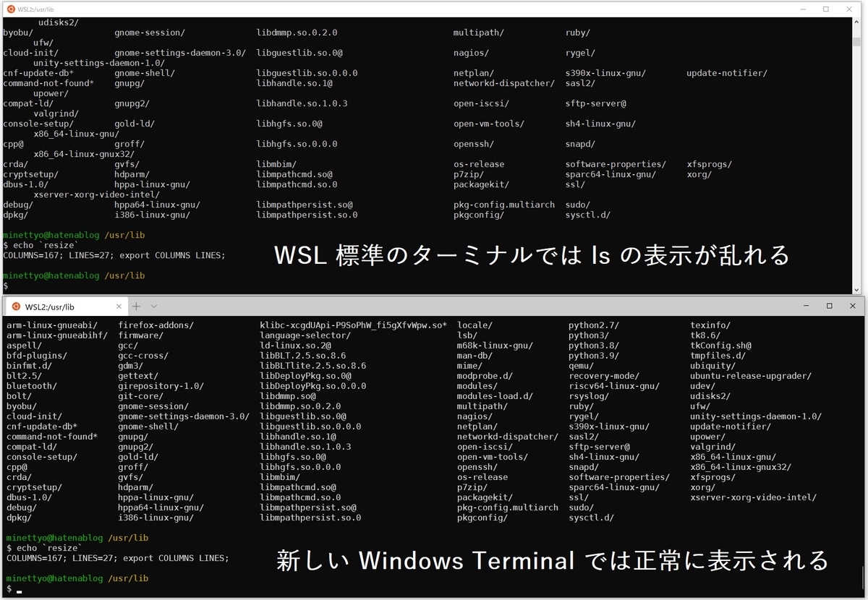Click the qemu/ directory entry
Image resolution: width=868 pixels, height=600 pixels.
point(581,366)
